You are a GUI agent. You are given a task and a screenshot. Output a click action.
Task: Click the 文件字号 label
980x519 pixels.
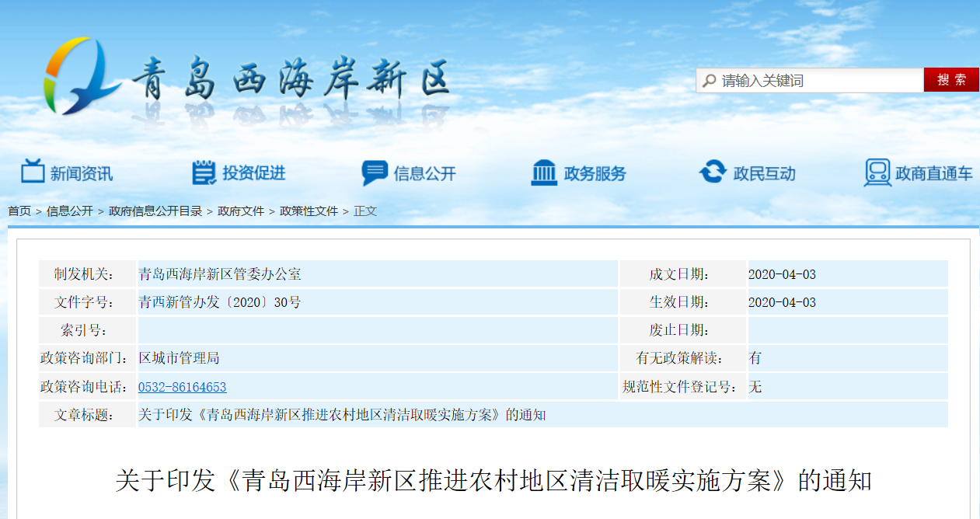coord(84,302)
